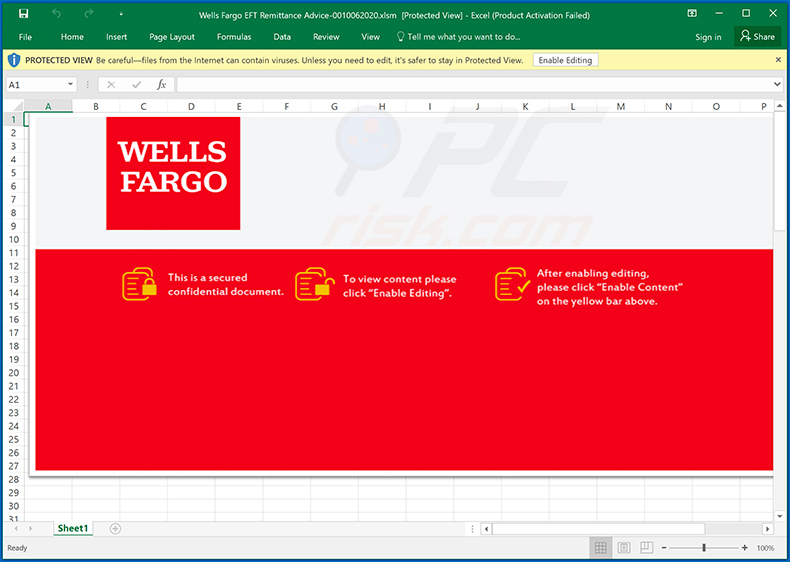
Task: Click the 100% zoom level
Action: [x=765, y=548]
